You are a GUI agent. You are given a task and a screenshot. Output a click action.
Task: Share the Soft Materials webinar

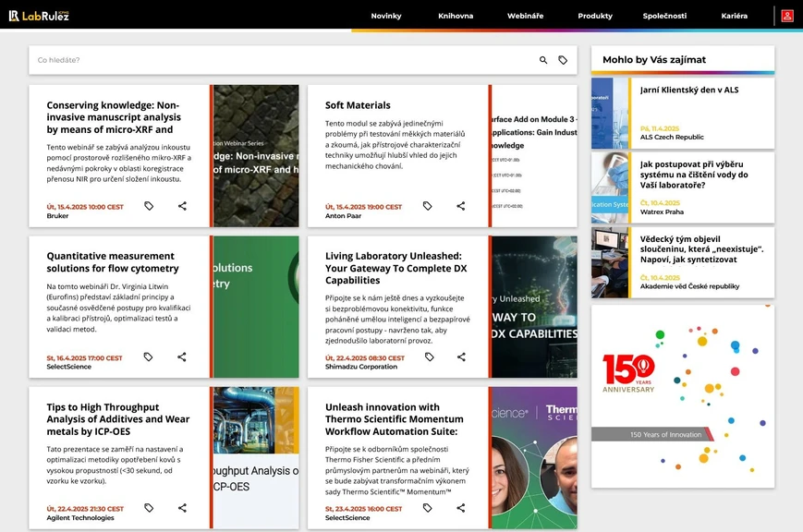(461, 206)
